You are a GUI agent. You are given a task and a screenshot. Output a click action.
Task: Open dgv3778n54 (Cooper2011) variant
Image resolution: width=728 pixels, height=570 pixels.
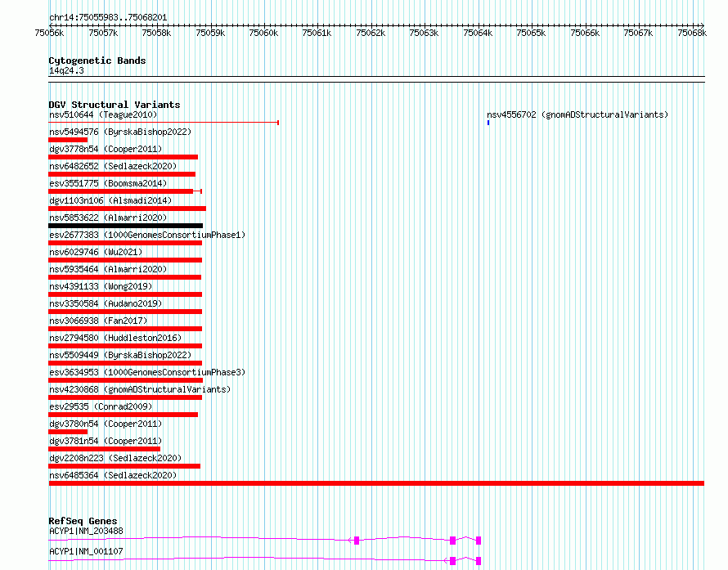coord(106,149)
